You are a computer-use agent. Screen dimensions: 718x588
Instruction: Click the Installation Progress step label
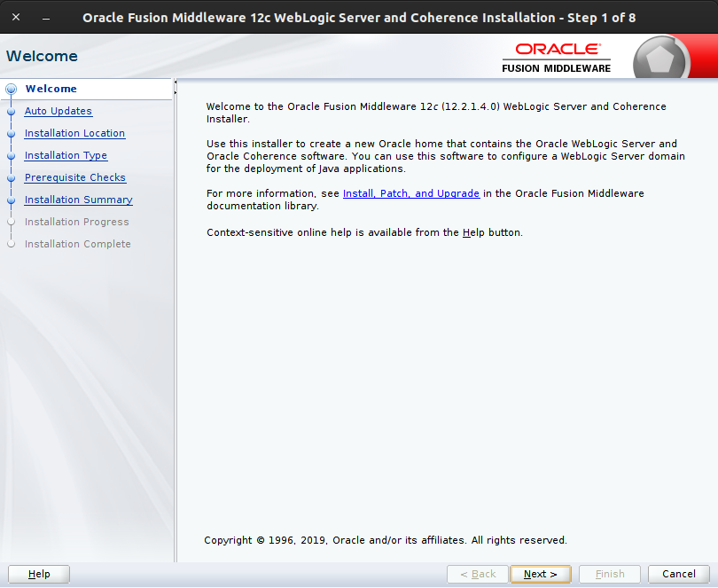(x=77, y=222)
